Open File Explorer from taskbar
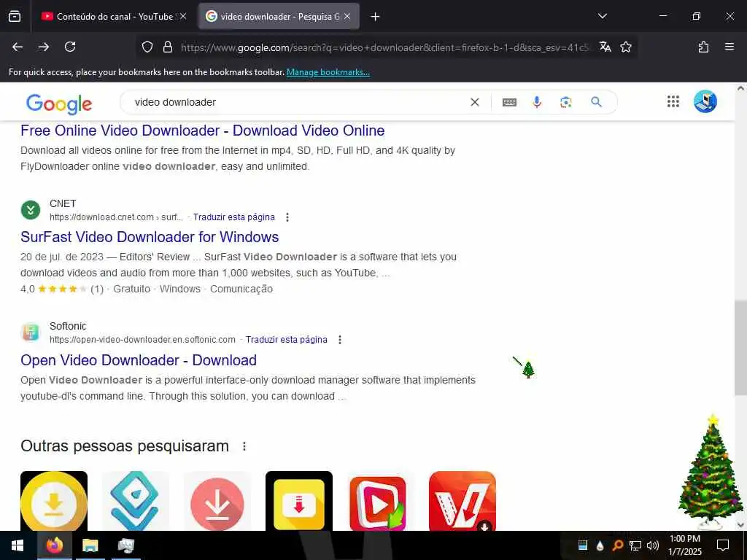The image size is (747, 560). tap(90, 545)
